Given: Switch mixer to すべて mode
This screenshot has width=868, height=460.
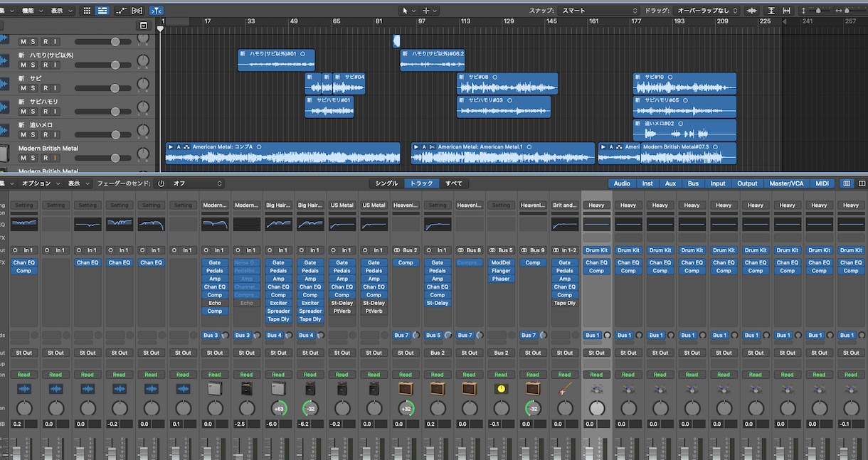Looking at the screenshot, I should (x=454, y=183).
